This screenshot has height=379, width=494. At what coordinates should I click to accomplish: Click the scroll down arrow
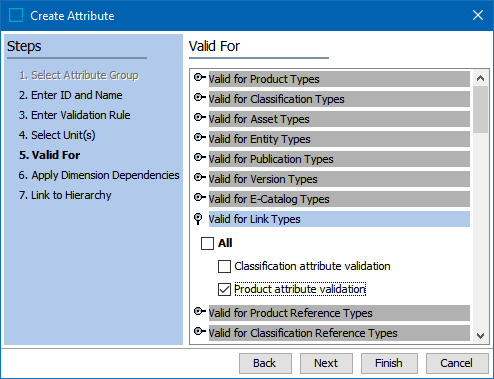point(480,335)
